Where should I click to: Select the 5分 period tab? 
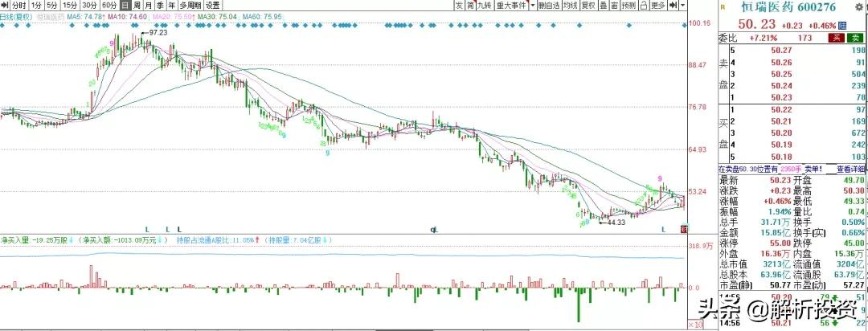pos(52,5)
